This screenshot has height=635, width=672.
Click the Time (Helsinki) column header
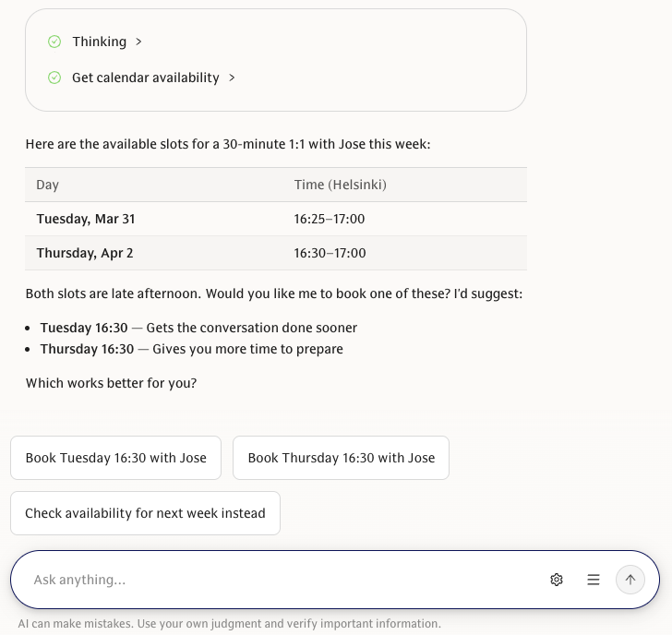click(340, 185)
